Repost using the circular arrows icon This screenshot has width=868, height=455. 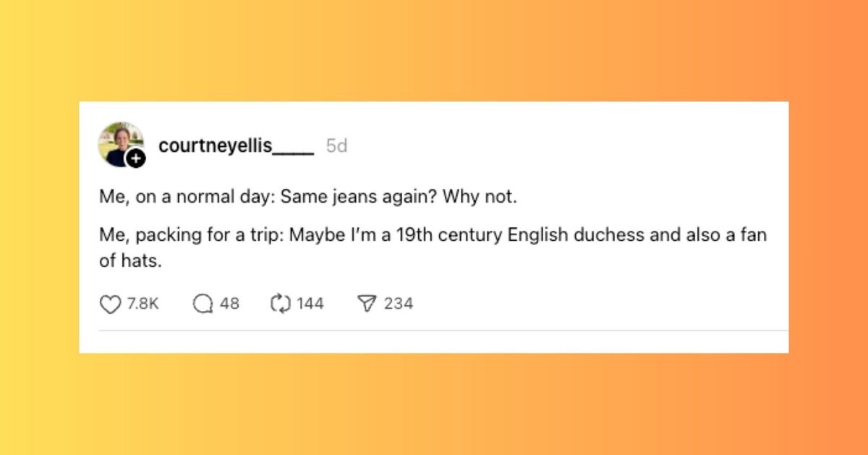[280, 304]
